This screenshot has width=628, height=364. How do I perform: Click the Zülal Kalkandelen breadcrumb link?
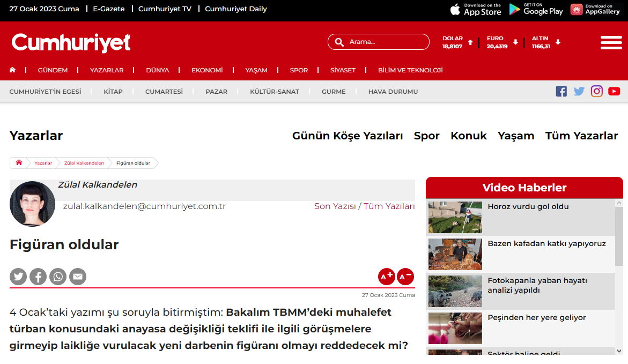pos(84,163)
